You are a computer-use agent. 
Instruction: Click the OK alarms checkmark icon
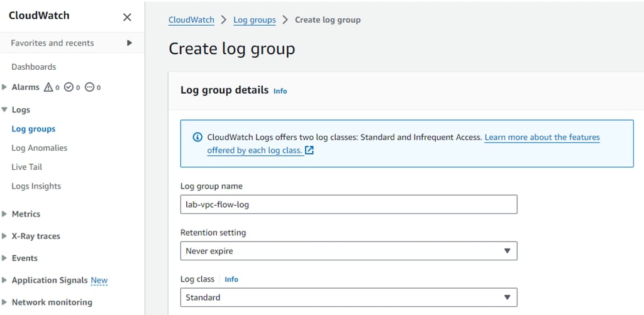click(69, 87)
